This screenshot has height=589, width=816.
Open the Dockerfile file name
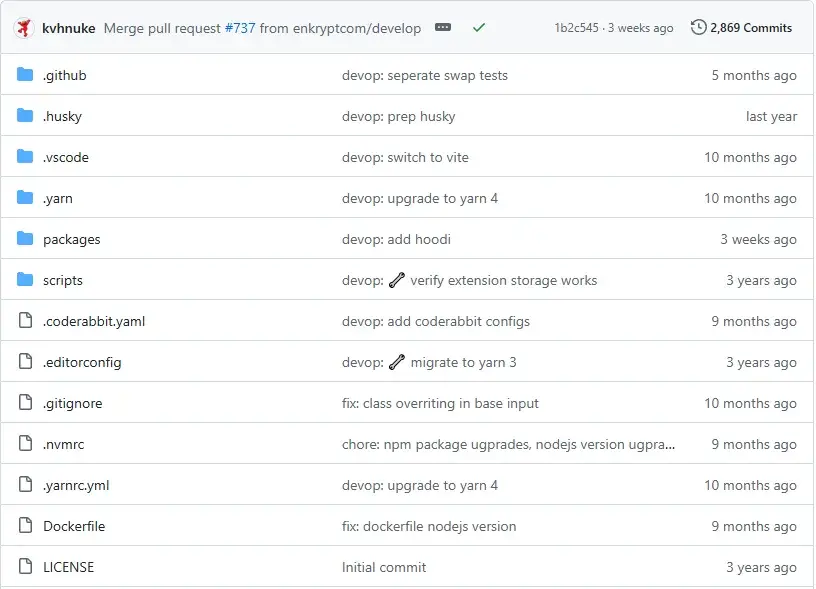pyautogui.click(x=74, y=526)
